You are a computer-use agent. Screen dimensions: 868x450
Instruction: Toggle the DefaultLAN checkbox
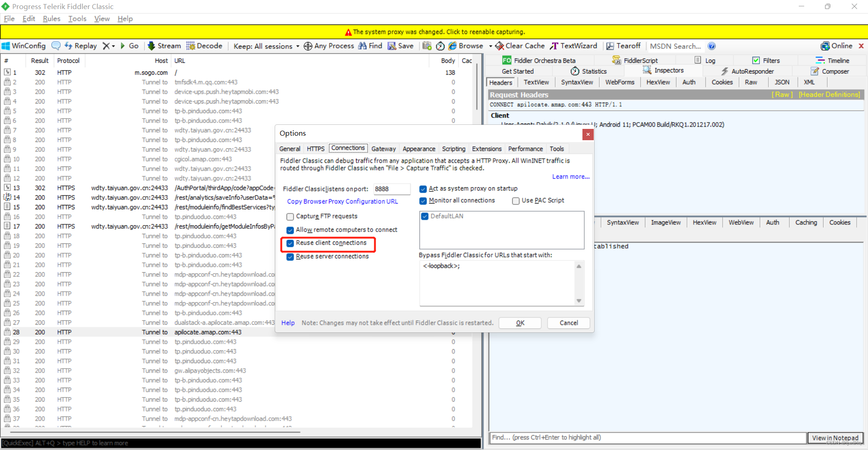pos(425,216)
